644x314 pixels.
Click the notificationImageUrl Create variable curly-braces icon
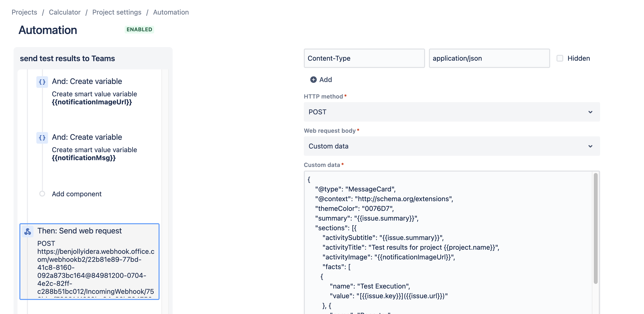(x=42, y=82)
